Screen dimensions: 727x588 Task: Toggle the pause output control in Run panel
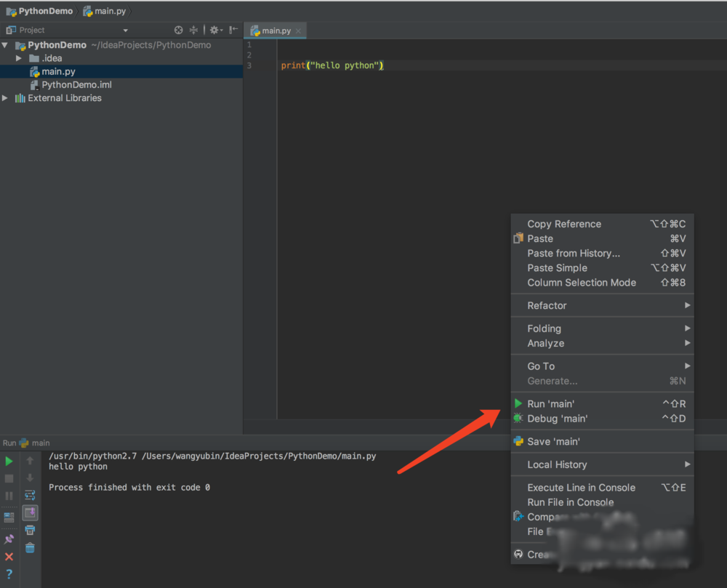[x=9, y=495]
